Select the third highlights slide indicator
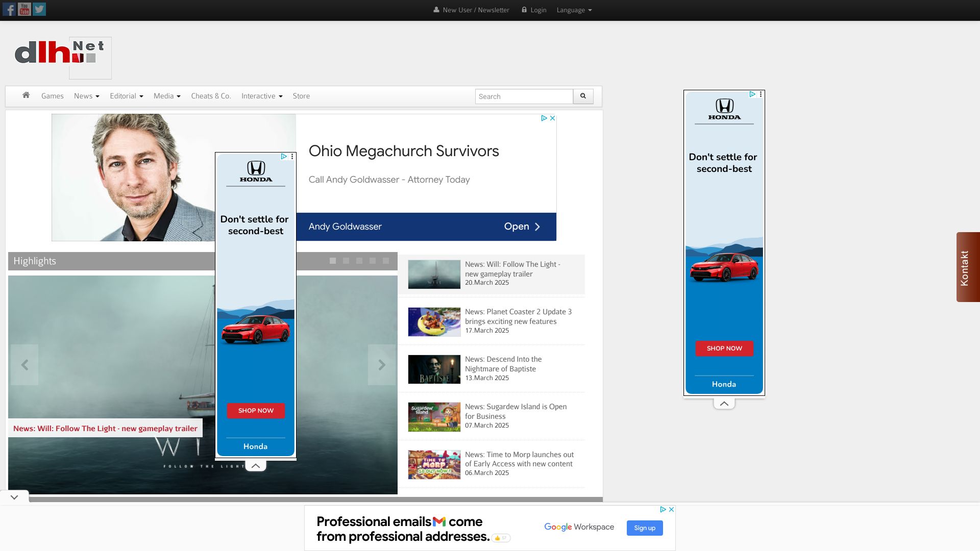This screenshot has width=980, height=551. [x=359, y=261]
